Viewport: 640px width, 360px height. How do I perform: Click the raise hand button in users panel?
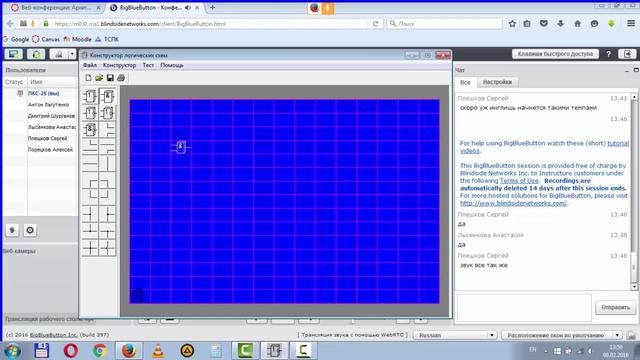(12, 230)
